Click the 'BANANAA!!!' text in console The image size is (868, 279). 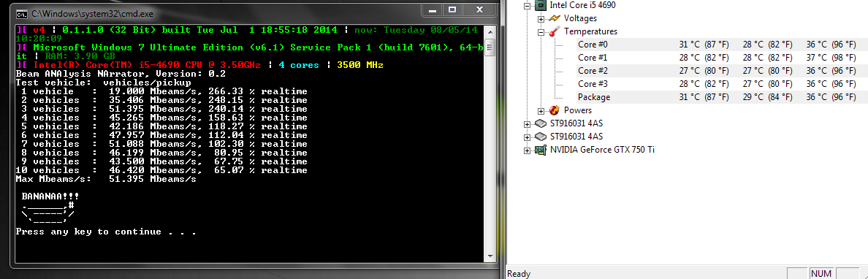pos(50,196)
